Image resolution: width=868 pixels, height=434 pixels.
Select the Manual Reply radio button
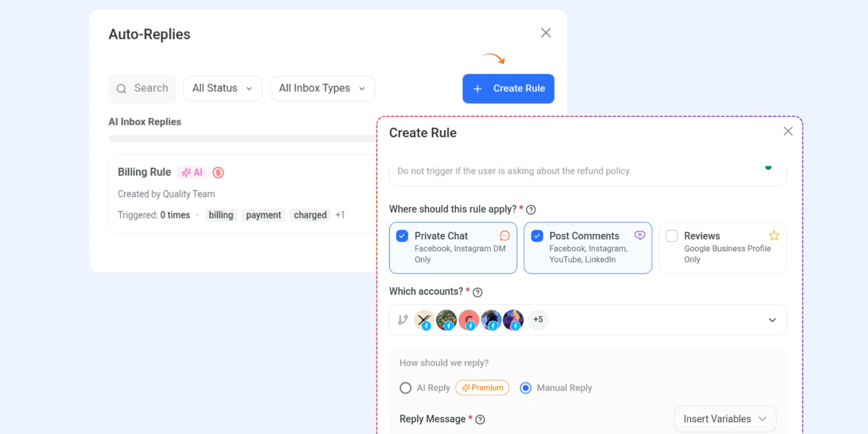(x=526, y=388)
